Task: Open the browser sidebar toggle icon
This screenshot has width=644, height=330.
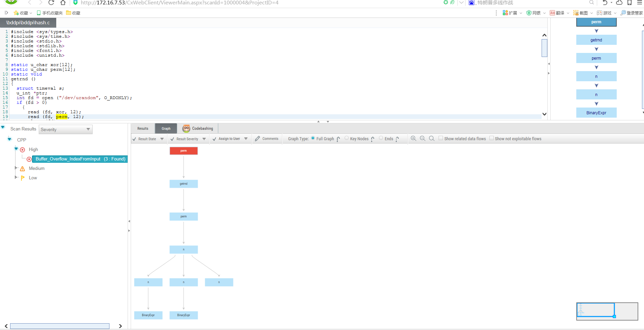Action: point(6,13)
